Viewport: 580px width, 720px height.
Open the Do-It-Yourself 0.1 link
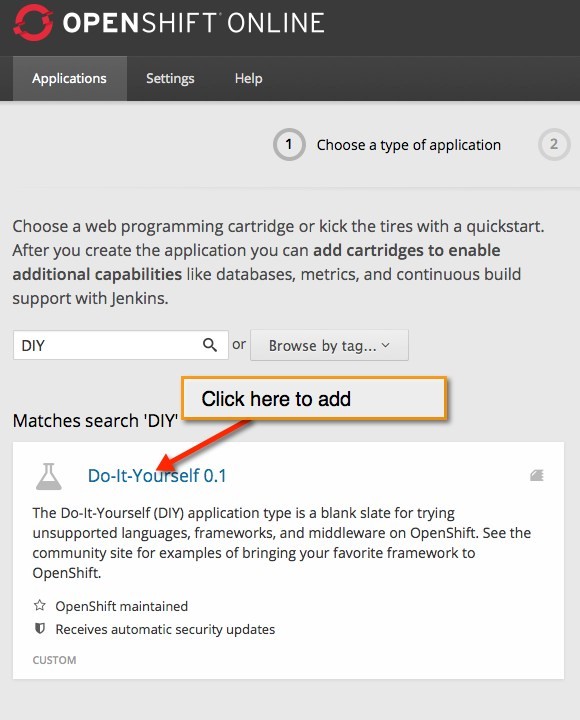click(x=157, y=476)
